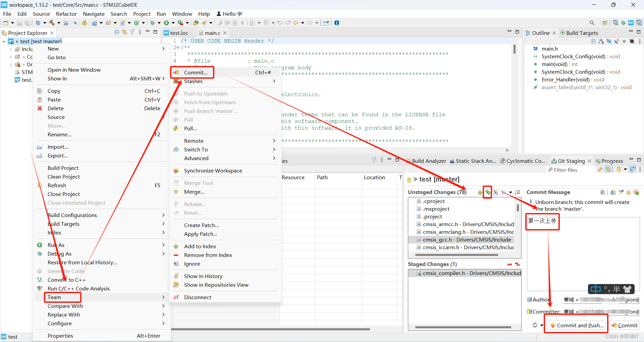Toggle Hide Non-Public Members green dot

coord(624,41)
